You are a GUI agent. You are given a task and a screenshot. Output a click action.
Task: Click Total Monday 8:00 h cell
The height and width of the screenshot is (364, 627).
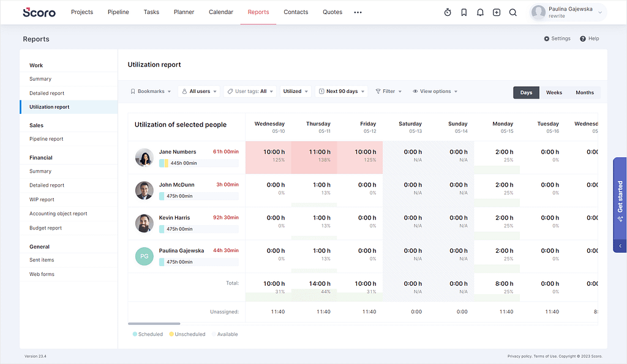pos(497,288)
